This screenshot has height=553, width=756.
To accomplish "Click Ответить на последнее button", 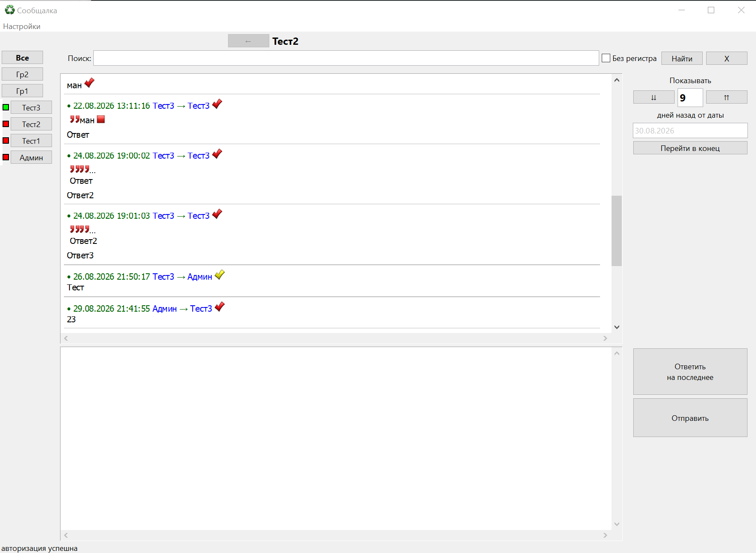I will pos(690,372).
